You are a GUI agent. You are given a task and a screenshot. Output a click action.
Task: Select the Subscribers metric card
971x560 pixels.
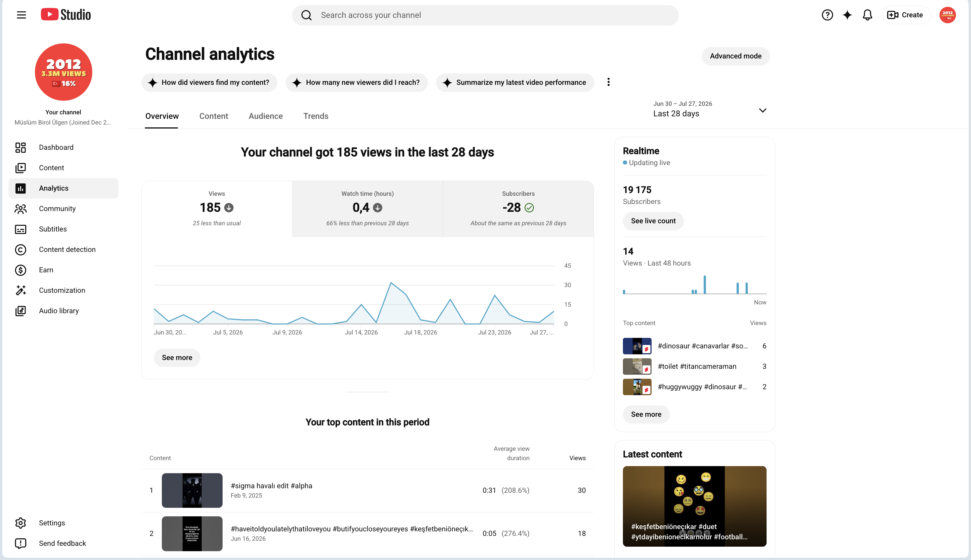(518, 209)
